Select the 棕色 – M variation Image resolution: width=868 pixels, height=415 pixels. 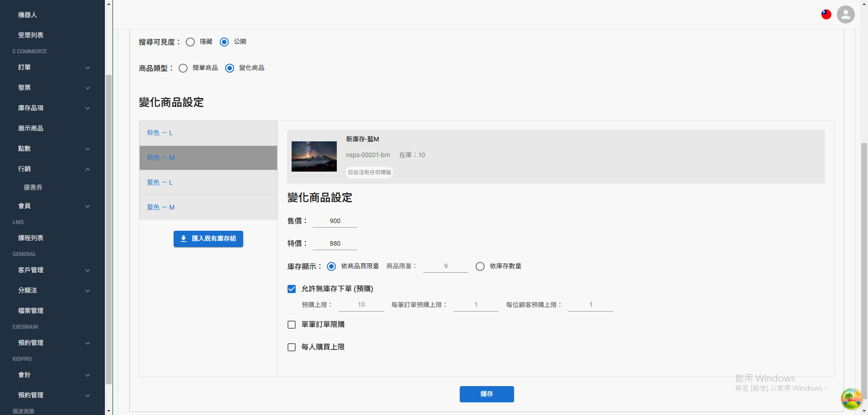[208, 158]
